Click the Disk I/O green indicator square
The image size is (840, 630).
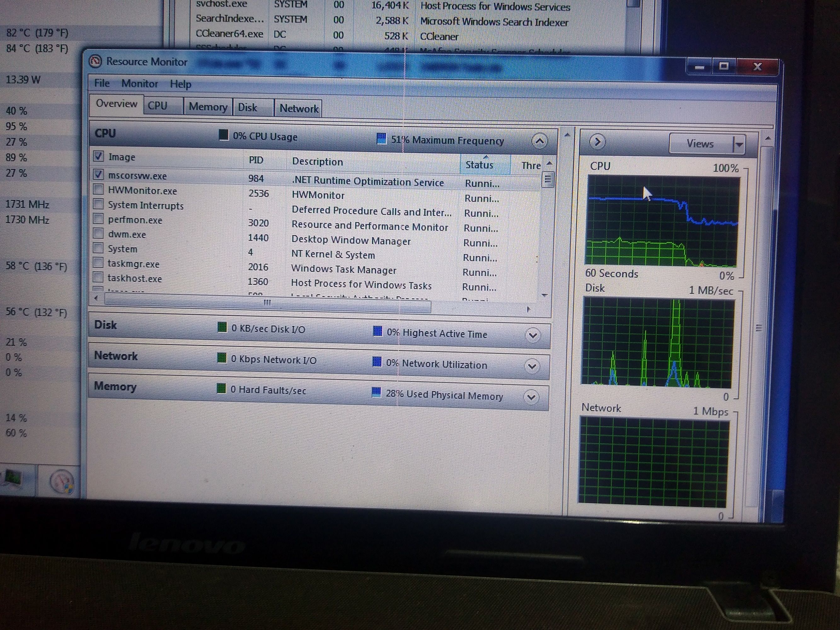click(x=222, y=327)
